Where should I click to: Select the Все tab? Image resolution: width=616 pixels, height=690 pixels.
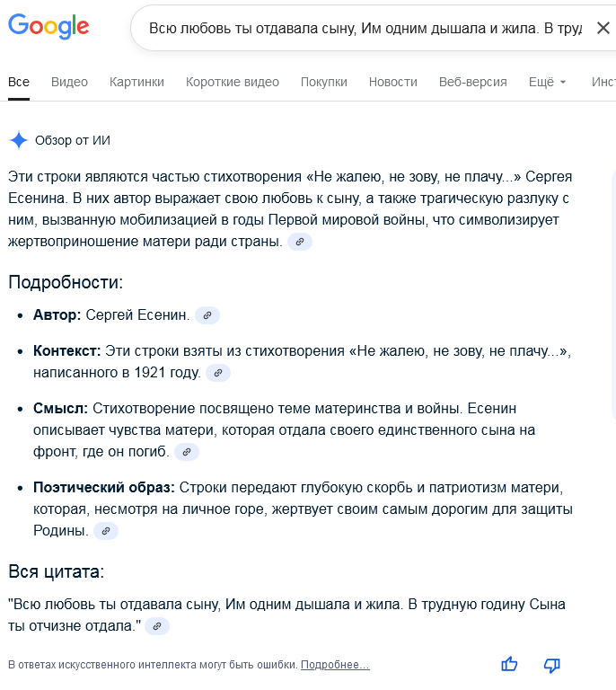point(19,82)
